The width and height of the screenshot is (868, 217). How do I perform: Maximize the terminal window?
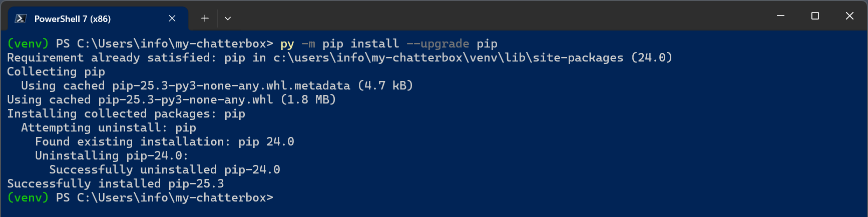click(x=815, y=16)
